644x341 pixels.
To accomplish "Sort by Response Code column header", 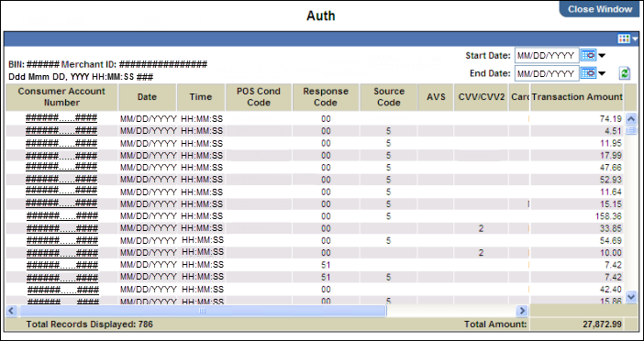I will [x=326, y=97].
